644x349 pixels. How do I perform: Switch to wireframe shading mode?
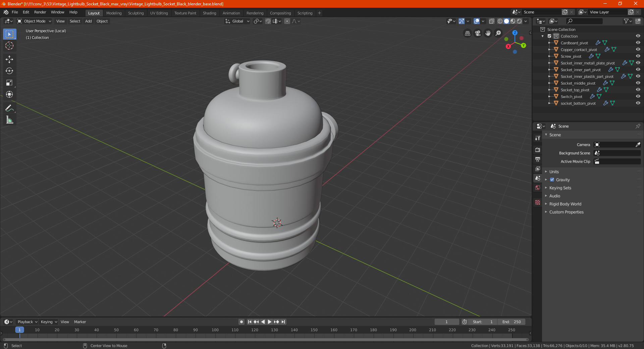point(500,21)
